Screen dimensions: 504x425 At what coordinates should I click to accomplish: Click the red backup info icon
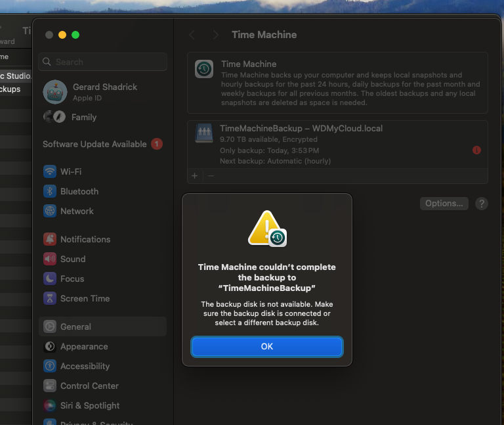pyautogui.click(x=476, y=150)
